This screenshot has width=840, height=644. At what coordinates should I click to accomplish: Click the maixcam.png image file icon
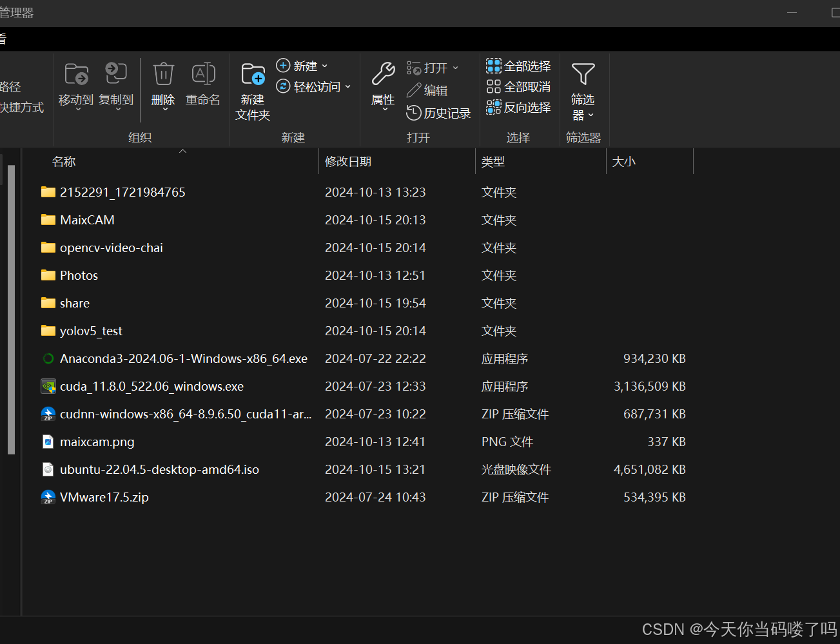click(x=48, y=442)
